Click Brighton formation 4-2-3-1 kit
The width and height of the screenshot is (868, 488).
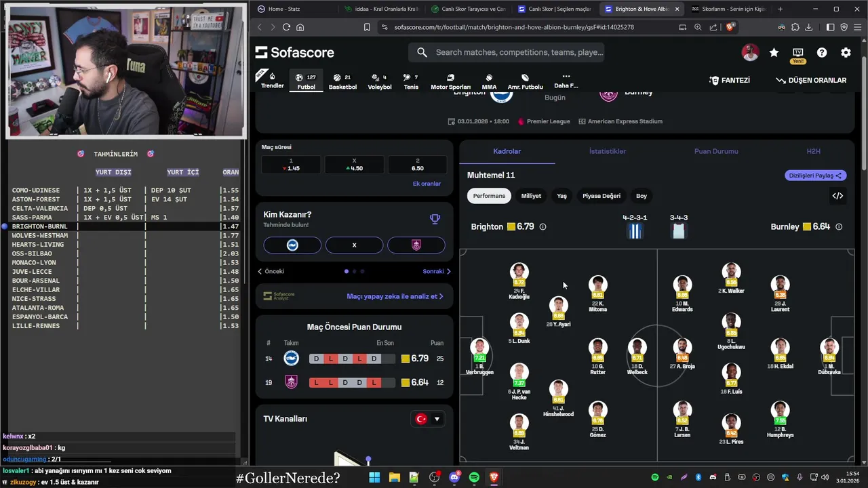(635, 227)
